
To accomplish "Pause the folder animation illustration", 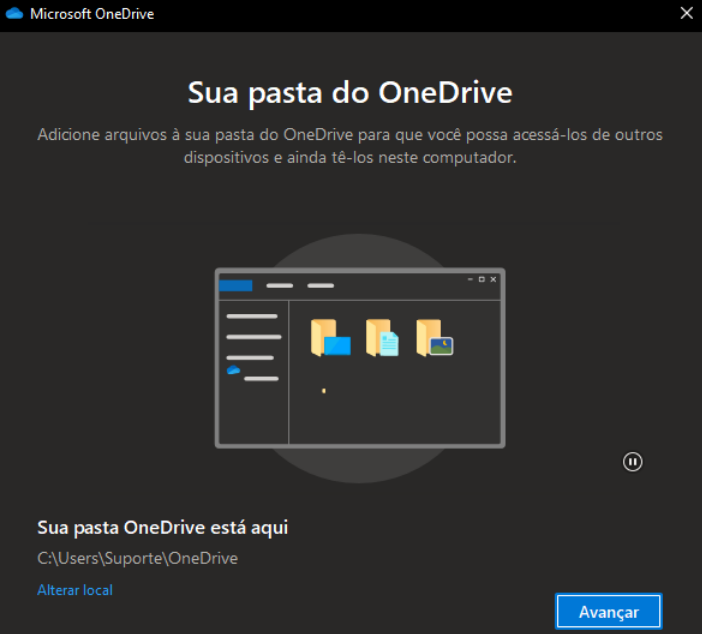I will [632, 461].
